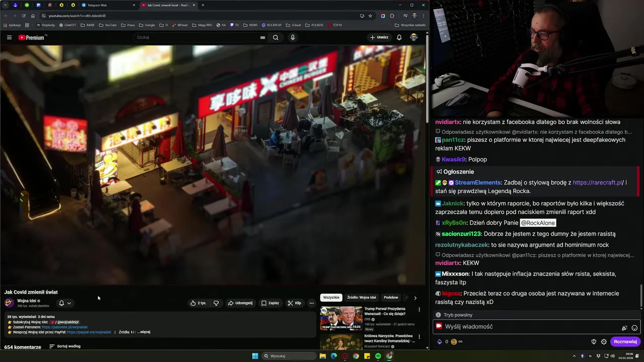644x362 pixels.
Task: Open the channel points coin icon
Action: coord(454,342)
